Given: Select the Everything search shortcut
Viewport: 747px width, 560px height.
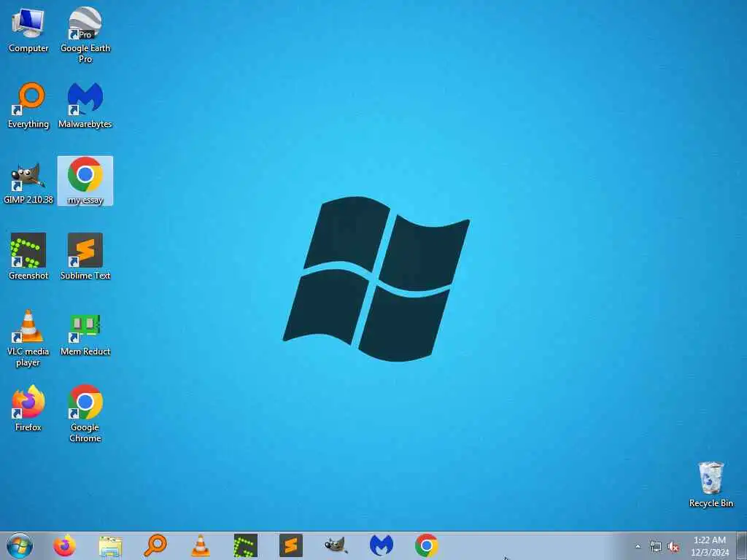Looking at the screenshot, I should 28,106.
